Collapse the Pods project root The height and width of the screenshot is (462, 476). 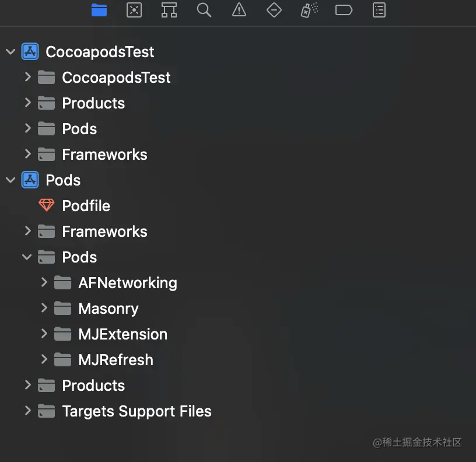coord(10,180)
